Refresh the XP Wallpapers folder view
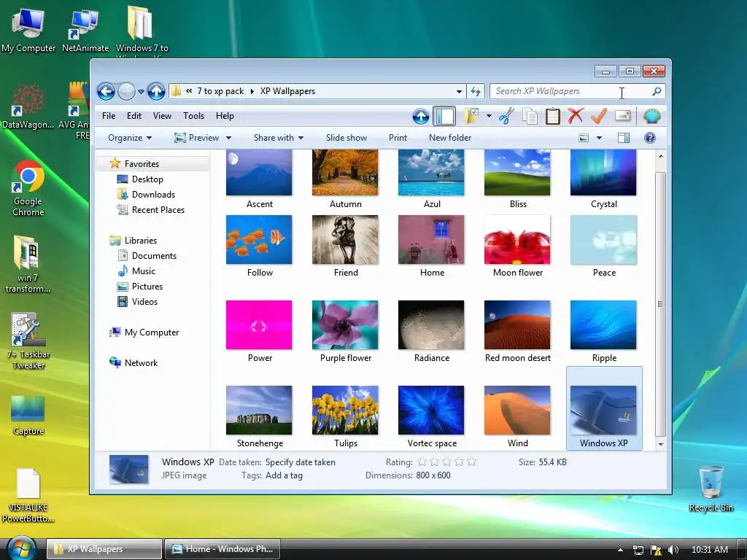Image resolution: width=747 pixels, height=560 pixels. pyautogui.click(x=476, y=91)
